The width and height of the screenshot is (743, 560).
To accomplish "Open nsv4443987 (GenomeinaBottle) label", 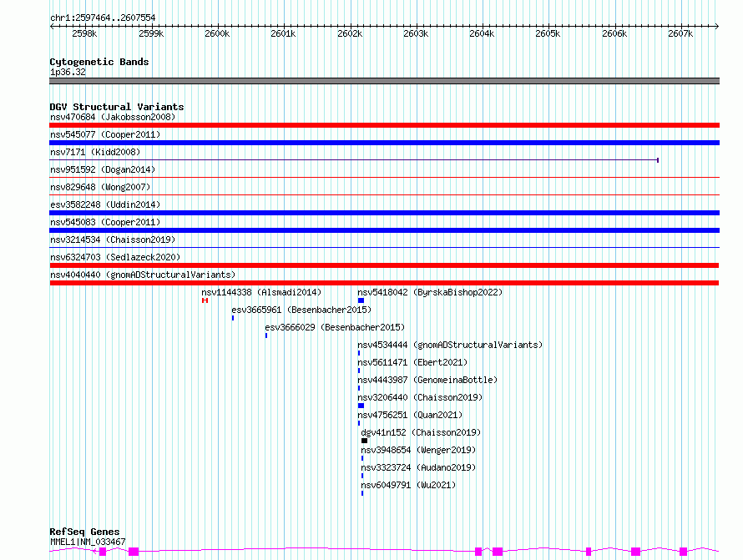I will pos(427,380).
